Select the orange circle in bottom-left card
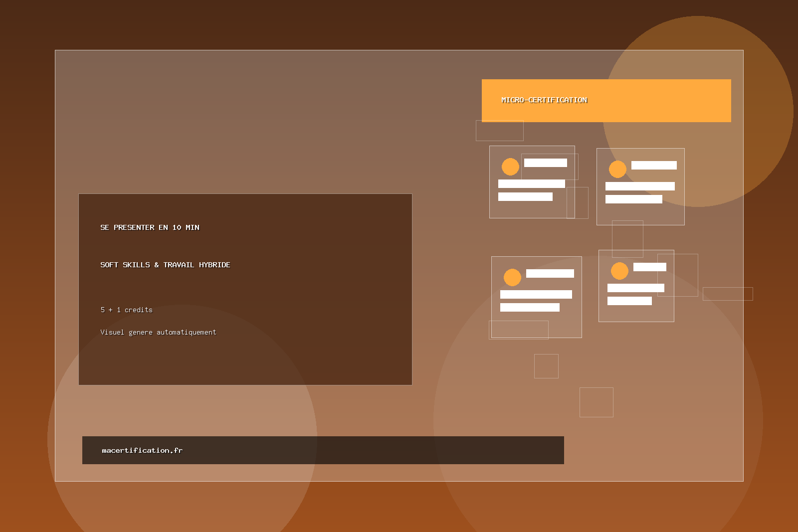This screenshot has width=798, height=532. click(x=512, y=277)
